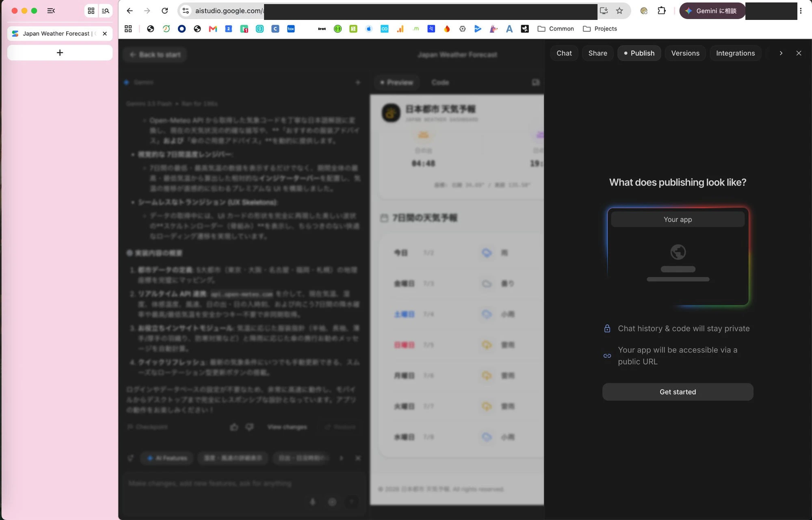Screen dimensions: 812x520
Task: Open the Apple logo bookmark
Action: 369,29
